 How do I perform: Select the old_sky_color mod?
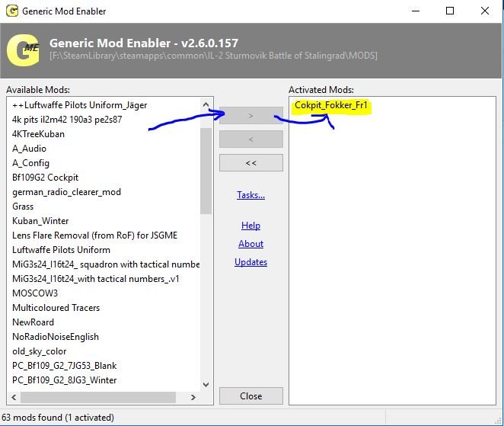40,351
